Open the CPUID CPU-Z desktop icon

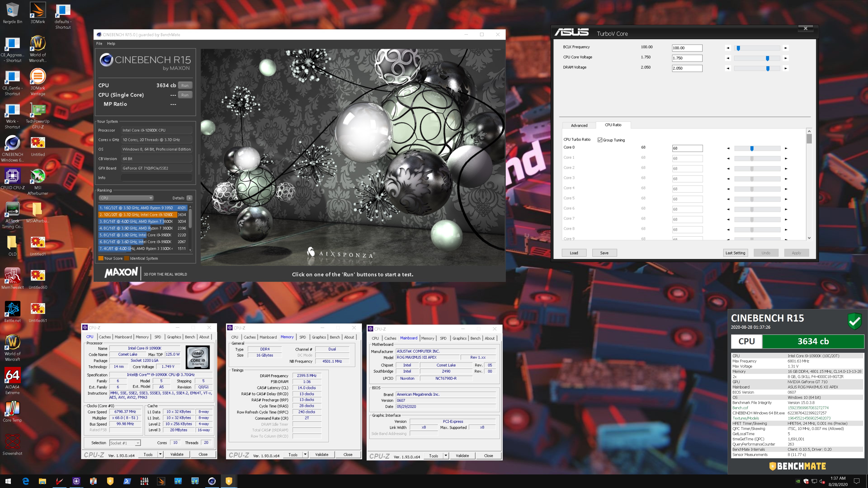(12, 179)
